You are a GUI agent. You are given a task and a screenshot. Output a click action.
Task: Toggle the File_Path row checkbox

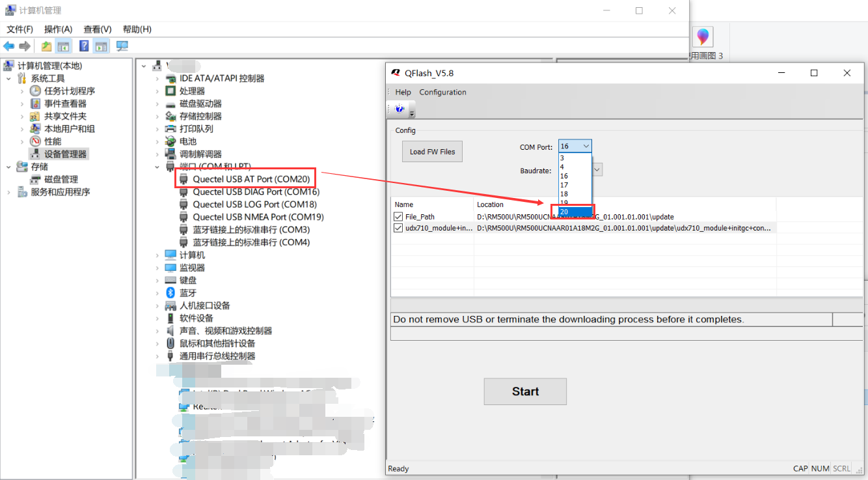coord(398,216)
